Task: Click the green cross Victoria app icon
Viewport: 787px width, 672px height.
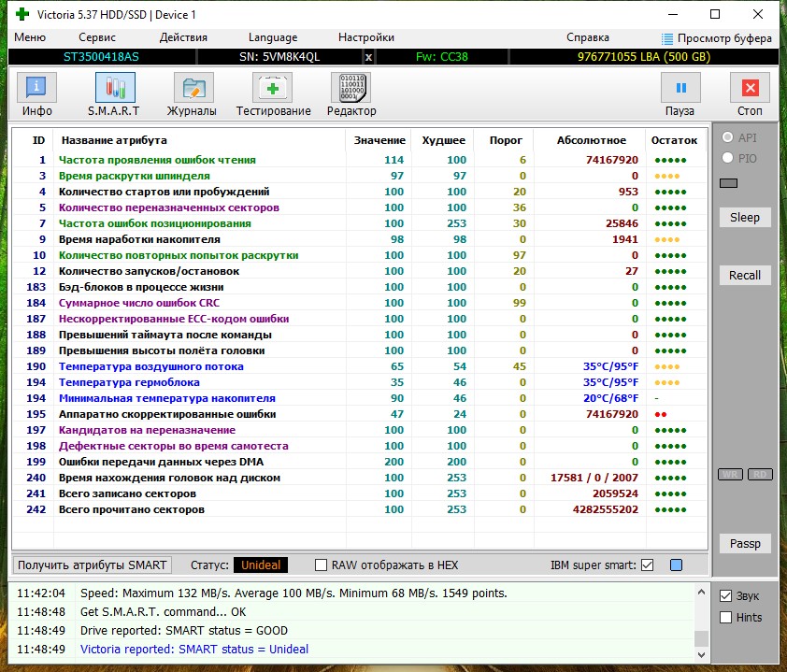Action: tap(22, 14)
